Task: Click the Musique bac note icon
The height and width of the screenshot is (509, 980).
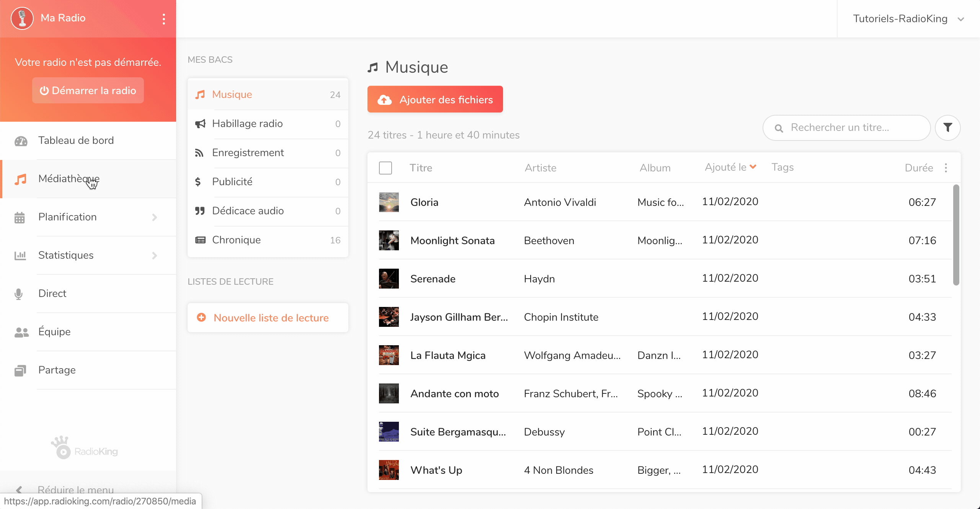Action: (200, 95)
